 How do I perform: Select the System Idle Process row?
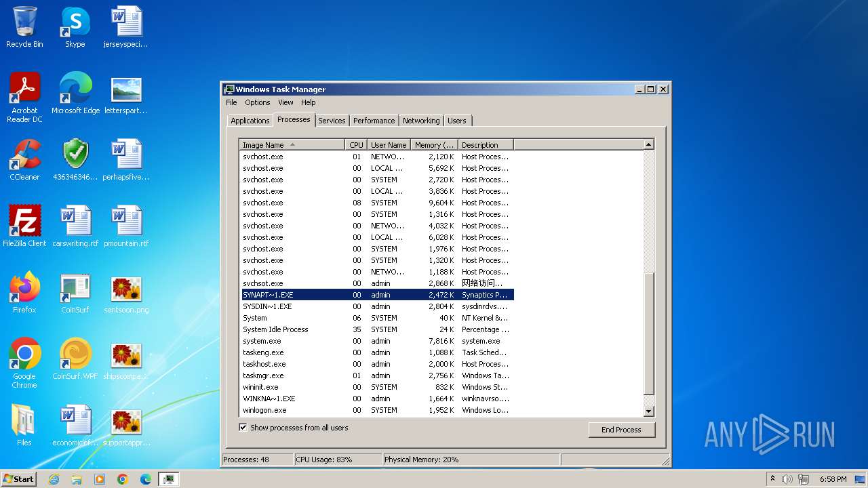376,329
